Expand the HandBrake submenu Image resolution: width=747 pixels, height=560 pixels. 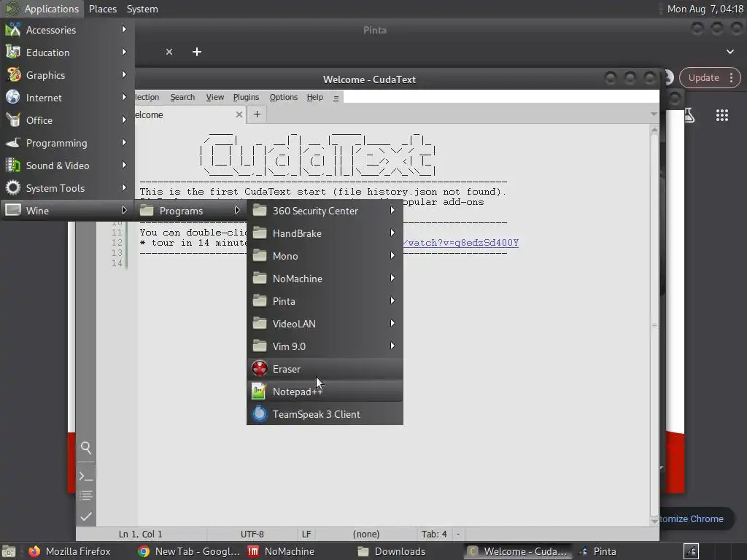(x=325, y=233)
